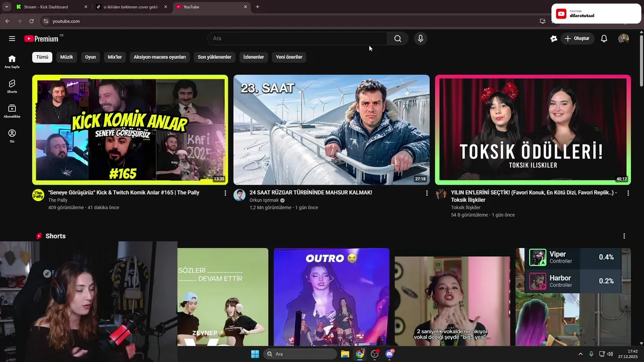Screen dimensions: 644x362
Task: Open options for Yılın En'lerini Seçtik video
Action: click(x=628, y=193)
